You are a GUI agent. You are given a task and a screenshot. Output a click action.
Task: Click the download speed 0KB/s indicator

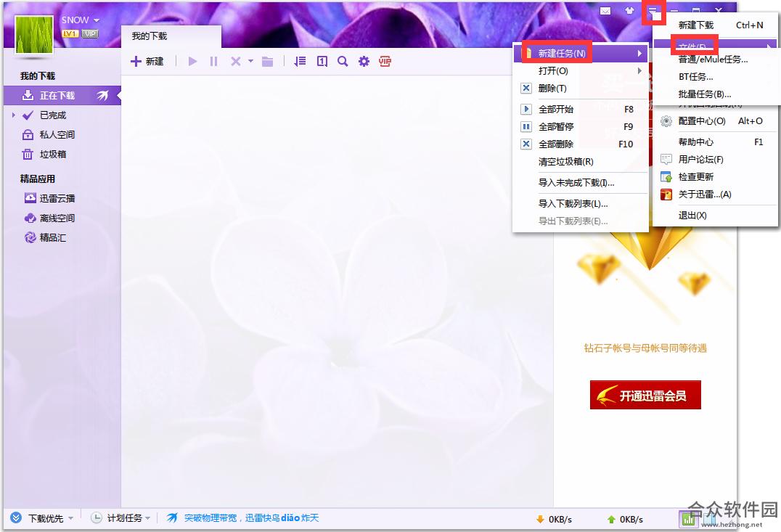(554, 520)
